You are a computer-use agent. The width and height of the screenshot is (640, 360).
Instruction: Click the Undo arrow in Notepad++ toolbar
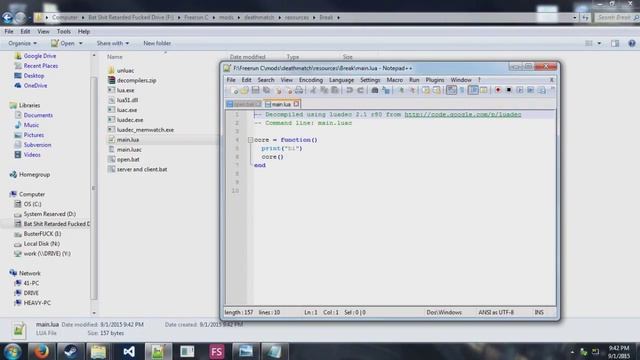point(349,90)
